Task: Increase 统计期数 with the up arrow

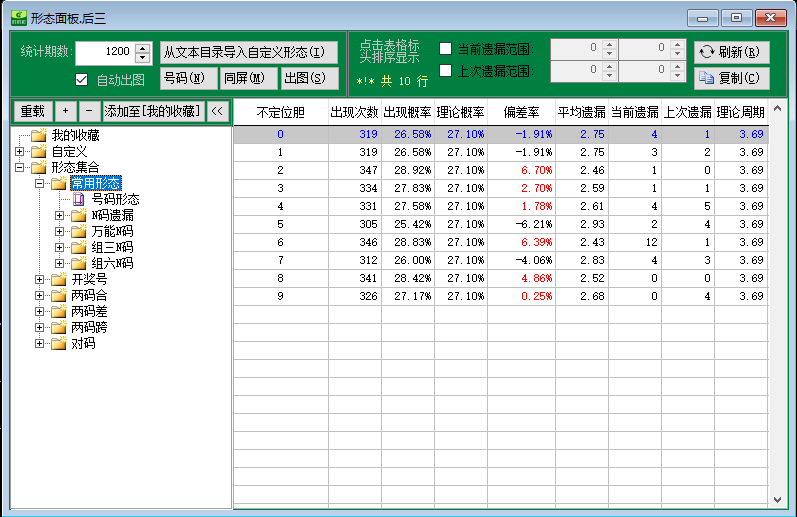Action: (x=142, y=47)
